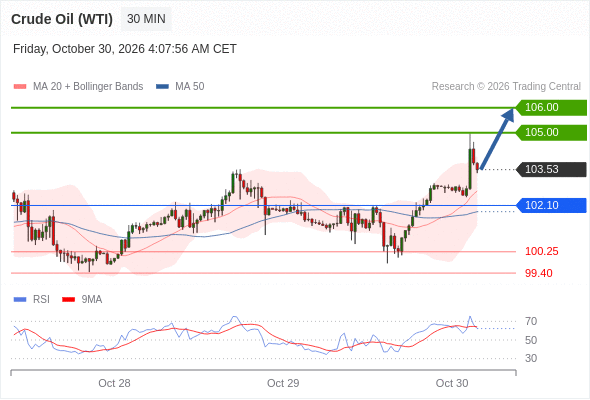Click the 106.00 green resistance price label
This screenshot has height=400, width=590.
(551, 108)
